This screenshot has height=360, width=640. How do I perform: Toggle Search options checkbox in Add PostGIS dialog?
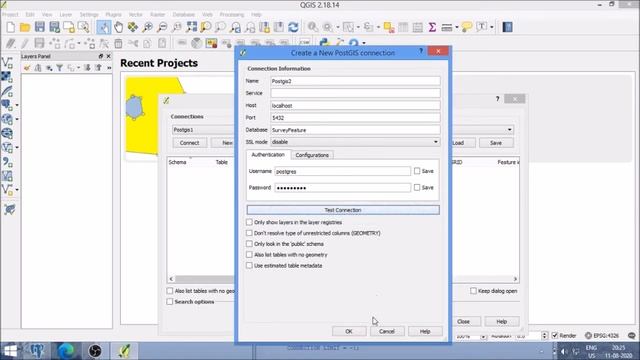pyautogui.click(x=170, y=302)
